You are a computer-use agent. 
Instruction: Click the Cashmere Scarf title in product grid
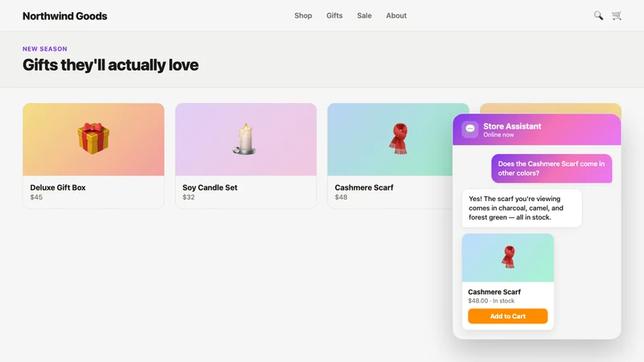coord(364,187)
